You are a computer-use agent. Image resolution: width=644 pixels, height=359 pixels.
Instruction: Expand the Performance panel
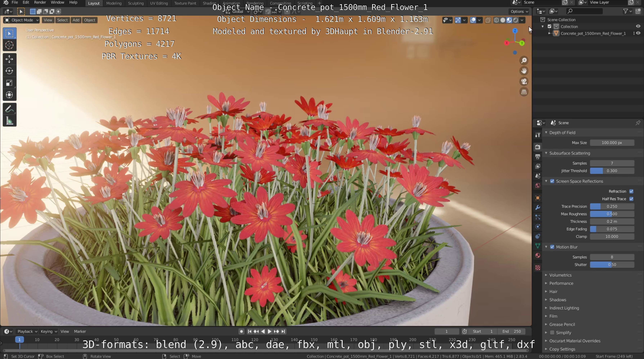click(561, 283)
